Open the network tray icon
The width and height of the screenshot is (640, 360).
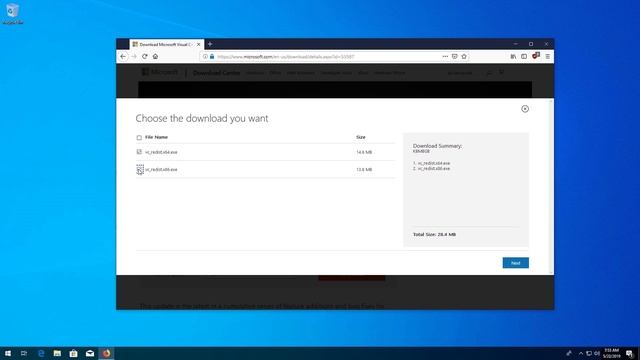pos(589,353)
